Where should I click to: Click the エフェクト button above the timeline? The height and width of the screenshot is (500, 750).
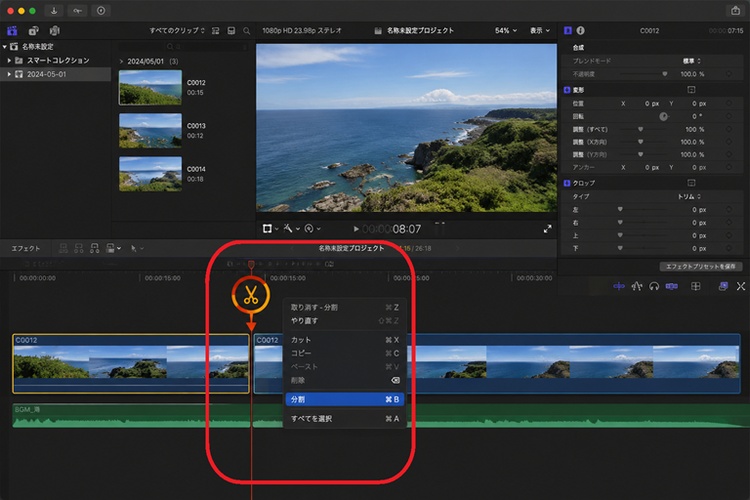point(26,248)
